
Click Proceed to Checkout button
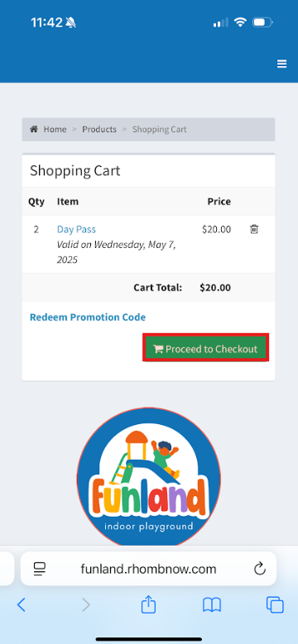(206, 348)
